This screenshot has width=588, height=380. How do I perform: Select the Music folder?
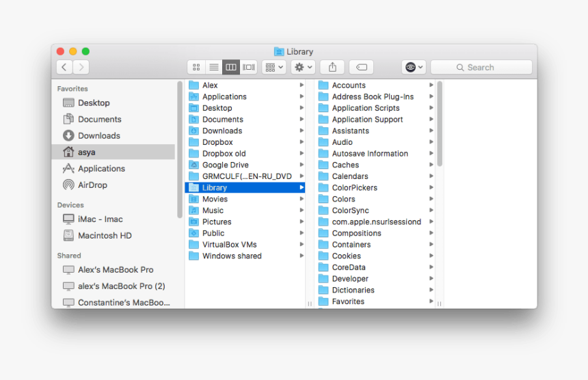245,211
